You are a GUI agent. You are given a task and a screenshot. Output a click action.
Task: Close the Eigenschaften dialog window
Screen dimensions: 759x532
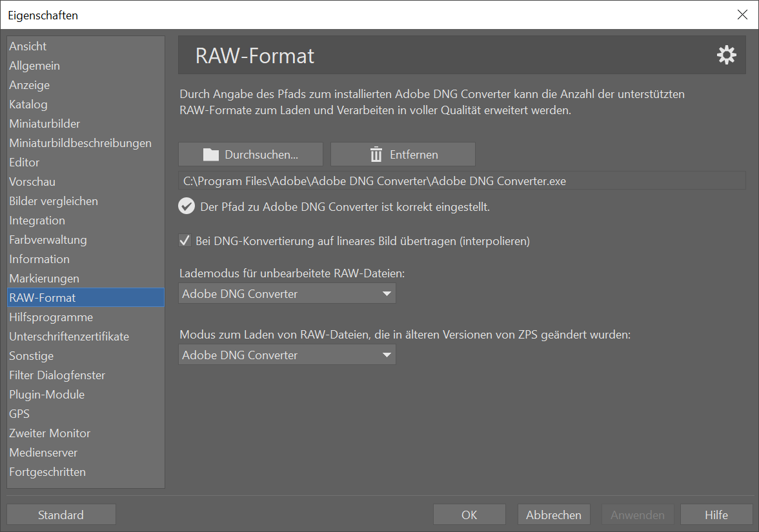[x=742, y=15]
